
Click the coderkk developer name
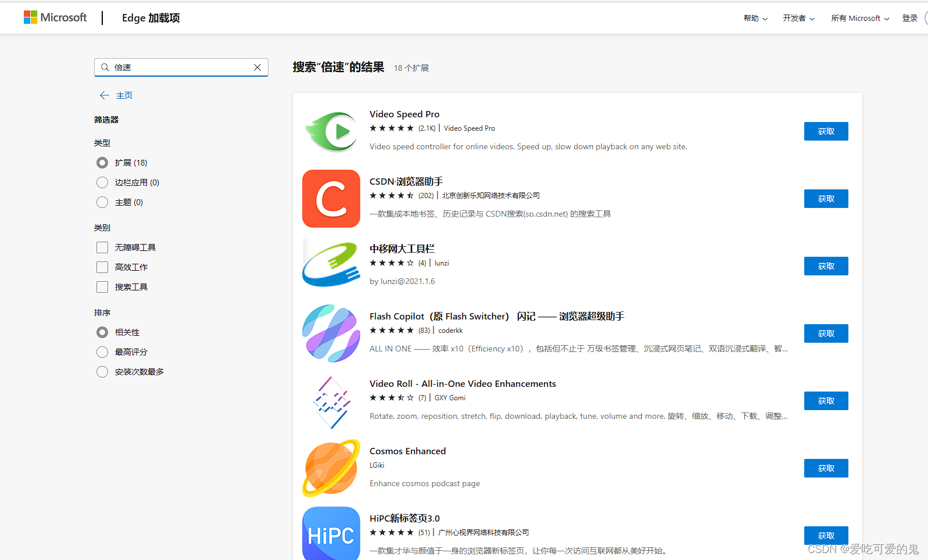(x=450, y=331)
